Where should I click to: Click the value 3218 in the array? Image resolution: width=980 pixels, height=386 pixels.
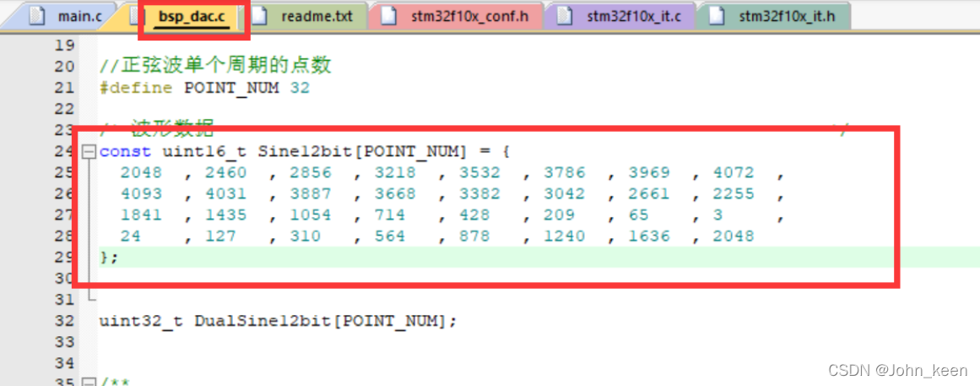(396, 172)
